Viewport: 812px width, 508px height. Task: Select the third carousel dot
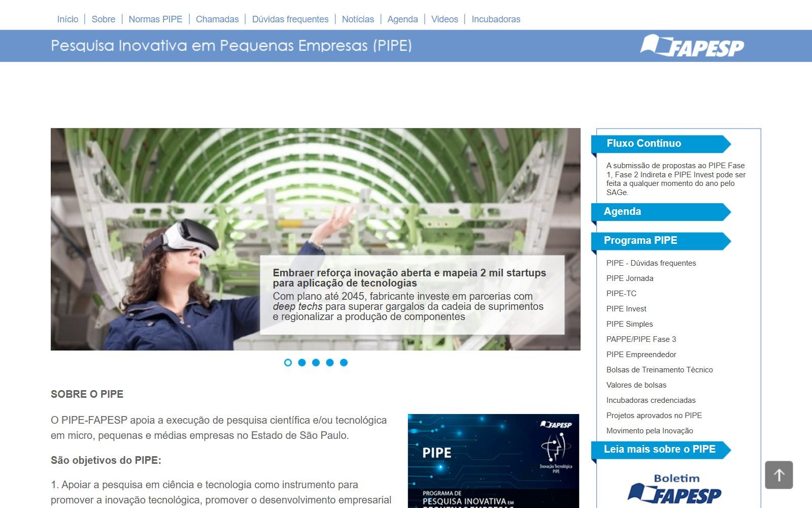click(x=316, y=362)
